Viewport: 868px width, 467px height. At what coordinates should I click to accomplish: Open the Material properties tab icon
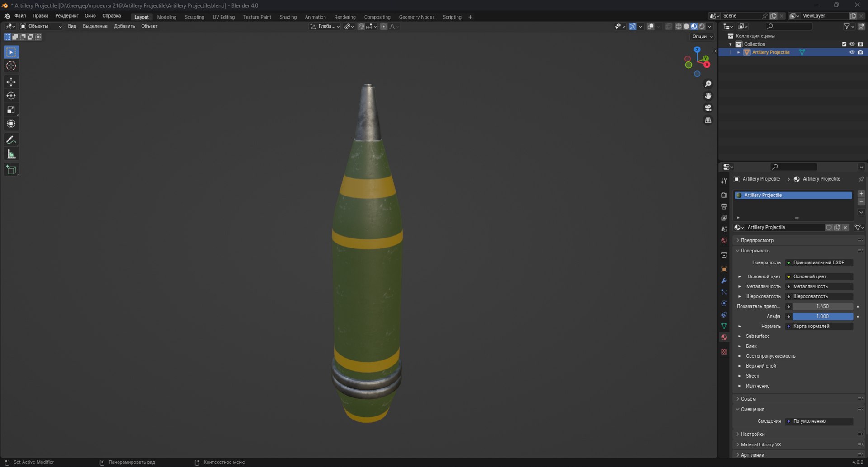(724, 337)
